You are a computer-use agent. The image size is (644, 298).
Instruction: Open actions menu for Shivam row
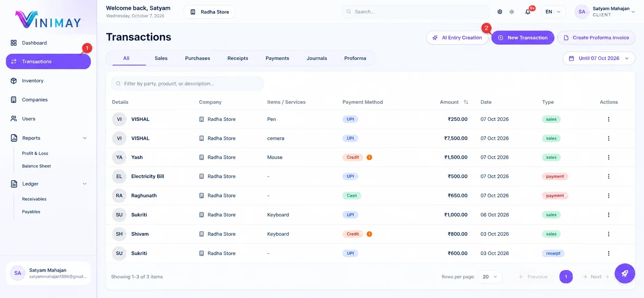pyautogui.click(x=608, y=234)
